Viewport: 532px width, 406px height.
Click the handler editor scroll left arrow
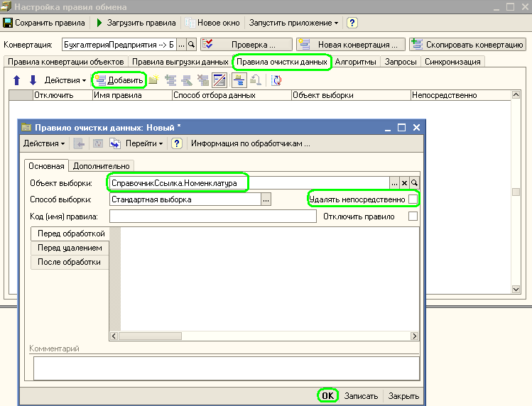tap(114, 336)
